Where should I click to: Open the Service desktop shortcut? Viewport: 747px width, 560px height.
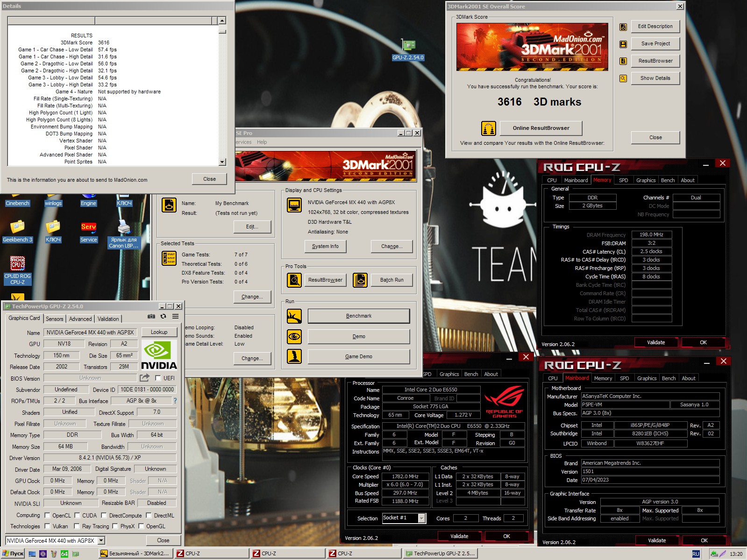click(x=88, y=231)
